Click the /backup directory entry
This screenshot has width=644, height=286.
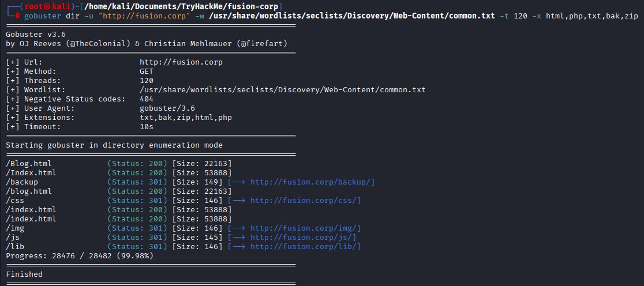point(22,182)
